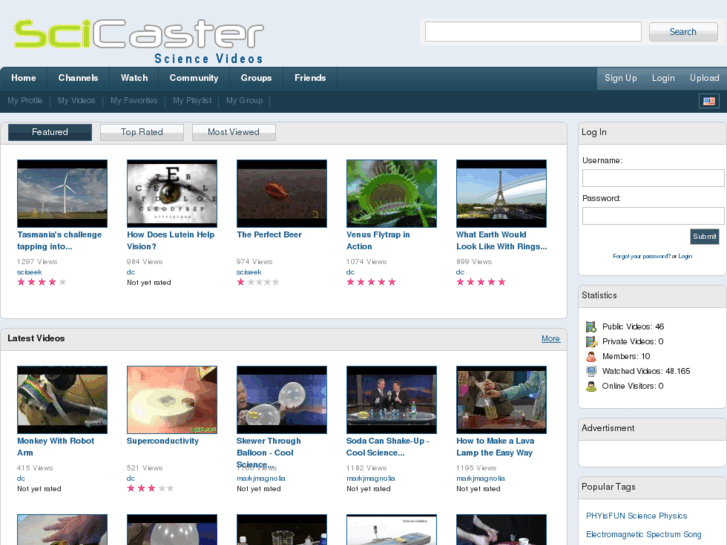Open Monkey With Robot Arm thumbnail
Image resolution: width=727 pixels, height=545 pixels.
[62, 400]
